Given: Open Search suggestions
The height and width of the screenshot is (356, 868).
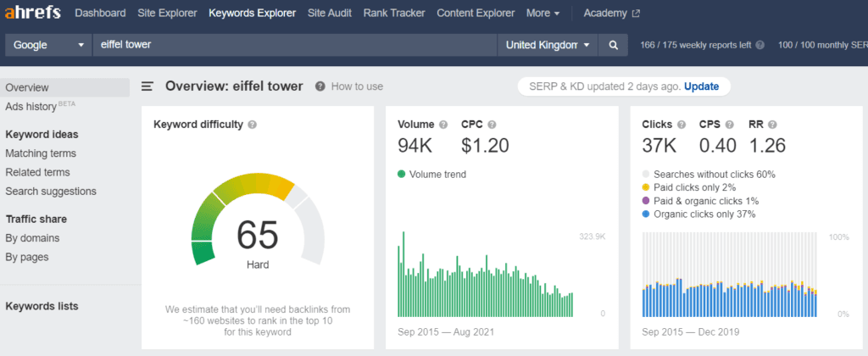Looking at the screenshot, I should point(51,191).
